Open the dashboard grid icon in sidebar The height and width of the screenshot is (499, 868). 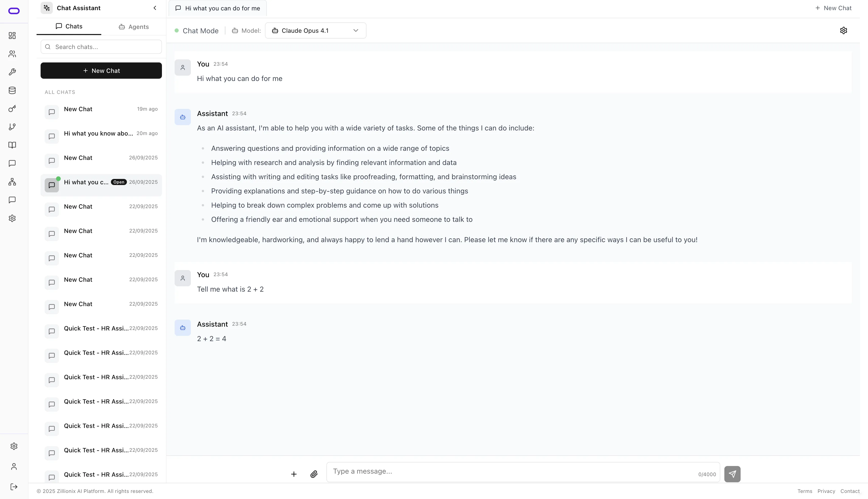tap(12, 35)
